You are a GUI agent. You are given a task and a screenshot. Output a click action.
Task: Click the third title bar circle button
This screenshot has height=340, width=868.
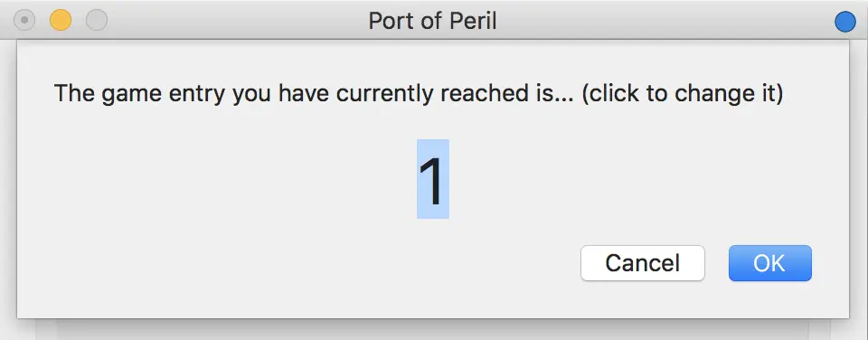(x=97, y=21)
